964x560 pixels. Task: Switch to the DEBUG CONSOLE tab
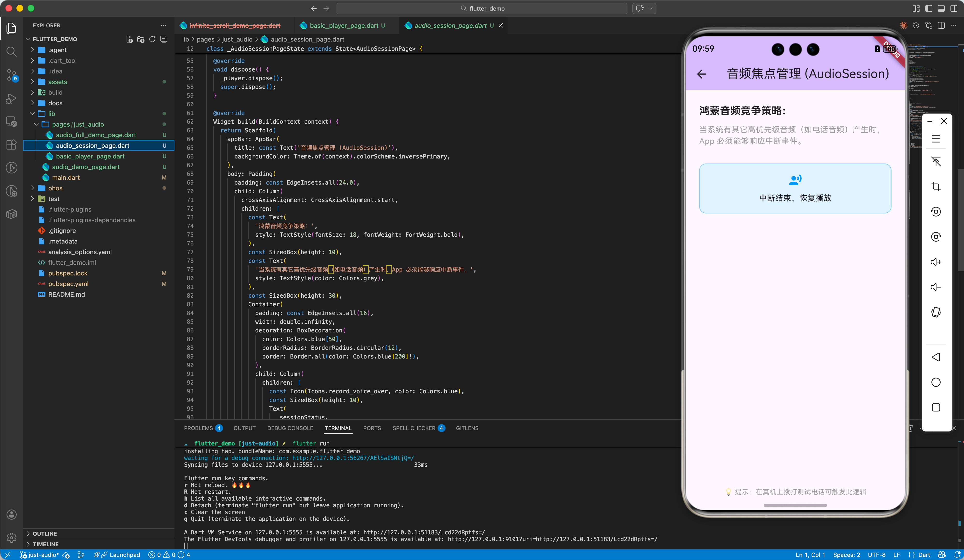click(x=290, y=428)
